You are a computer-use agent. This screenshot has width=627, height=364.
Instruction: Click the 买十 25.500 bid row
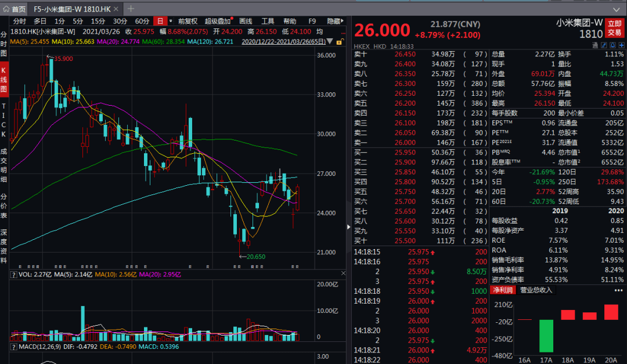click(420, 241)
